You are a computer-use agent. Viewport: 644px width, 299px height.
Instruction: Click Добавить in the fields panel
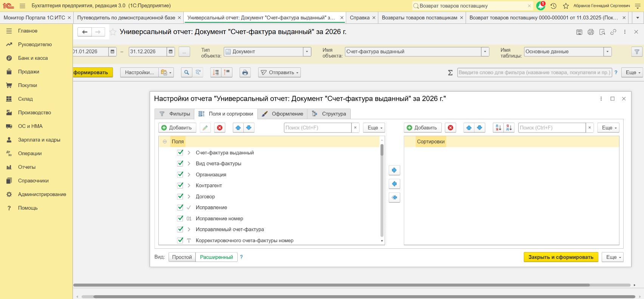(177, 128)
